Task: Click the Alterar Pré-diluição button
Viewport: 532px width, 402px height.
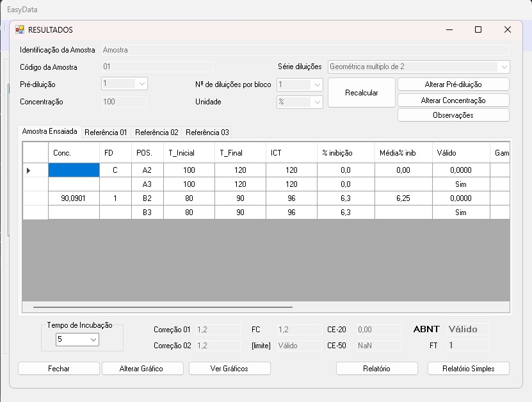Action: (x=453, y=84)
